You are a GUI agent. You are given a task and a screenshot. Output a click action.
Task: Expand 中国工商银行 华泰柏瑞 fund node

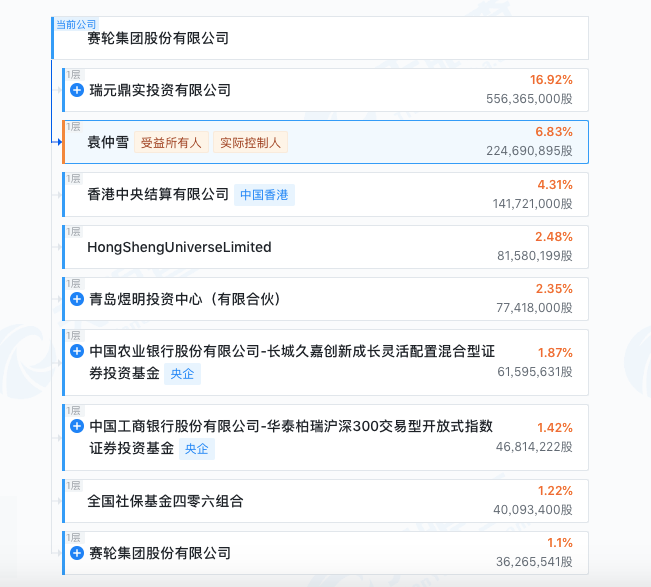(77, 426)
